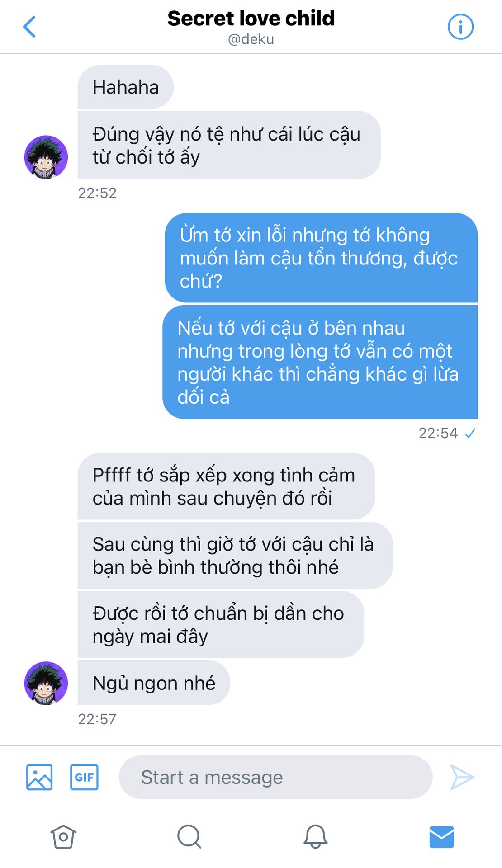The height and width of the screenshot is (868, 502).
Task: Open the Notifications bell tab
Action: pos(315,836)
